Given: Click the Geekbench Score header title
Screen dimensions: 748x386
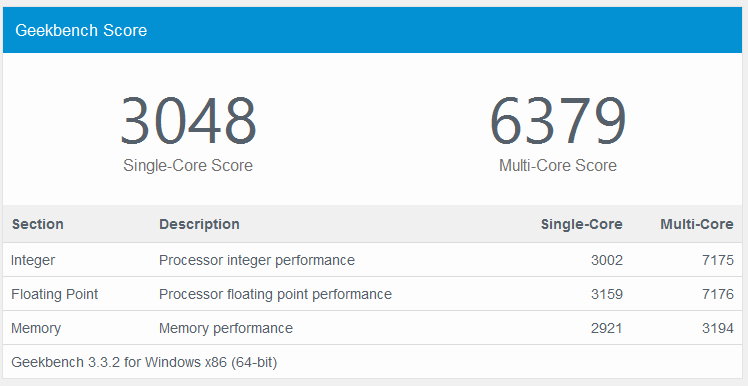Looking at the screenshot, I should (81, 31).
